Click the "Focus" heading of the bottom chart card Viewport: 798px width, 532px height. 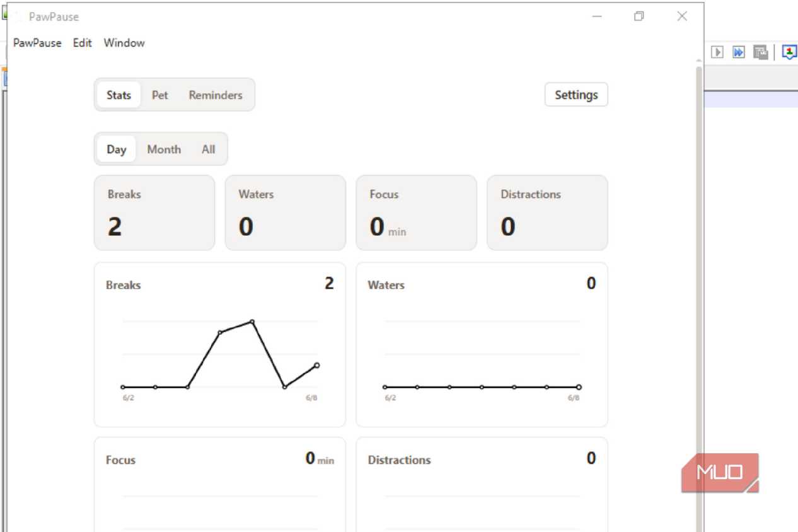point(120,460)
